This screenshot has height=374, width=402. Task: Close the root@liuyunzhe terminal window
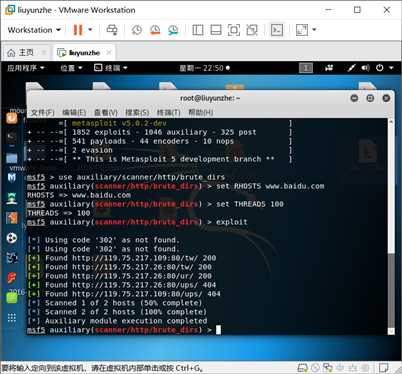[x=386, y=98]
